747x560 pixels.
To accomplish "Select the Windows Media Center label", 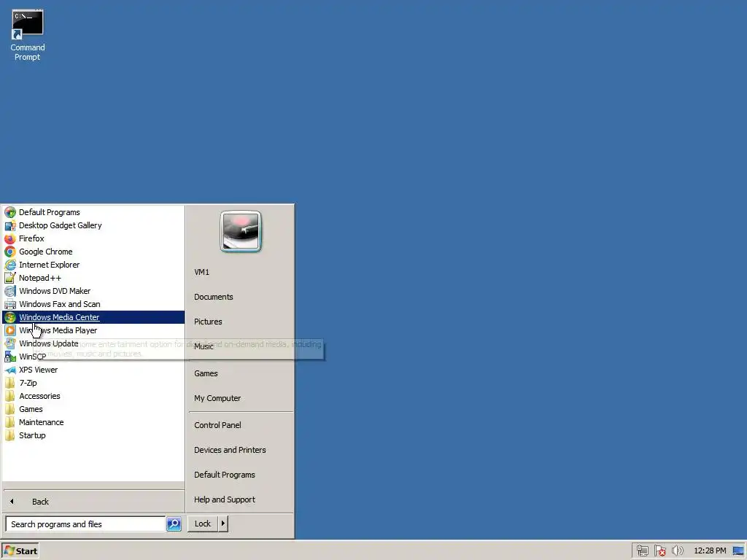I will pyautogui.click(x=59, y=317).
